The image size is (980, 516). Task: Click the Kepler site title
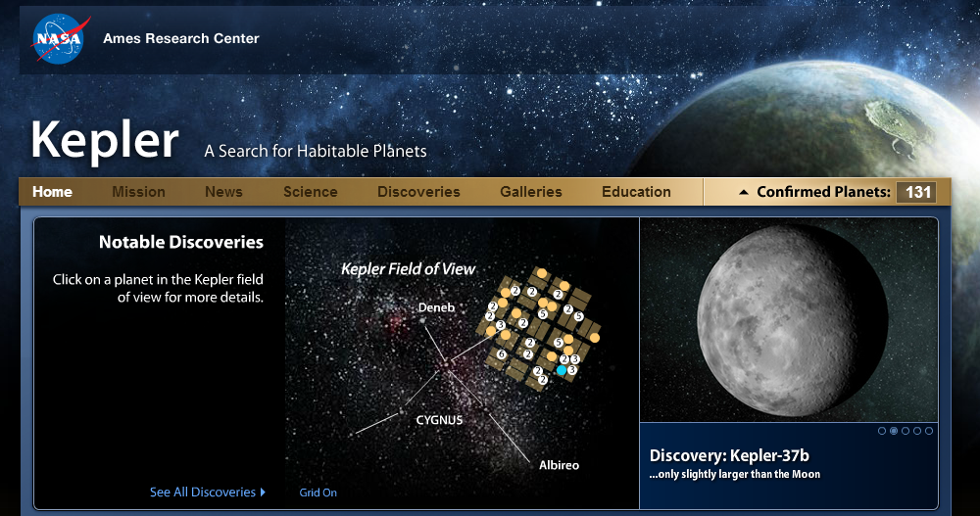pyautogui.click(x=105, y=141)
